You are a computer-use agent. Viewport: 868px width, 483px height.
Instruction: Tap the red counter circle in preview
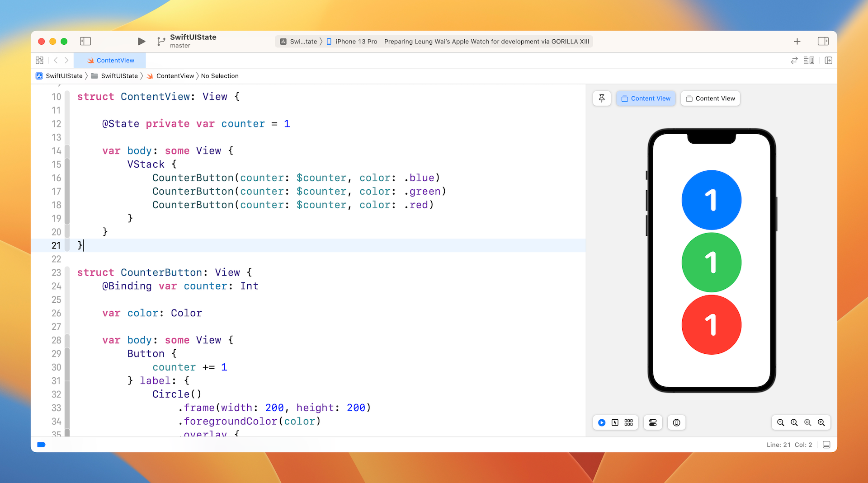[x=711, y=325]
